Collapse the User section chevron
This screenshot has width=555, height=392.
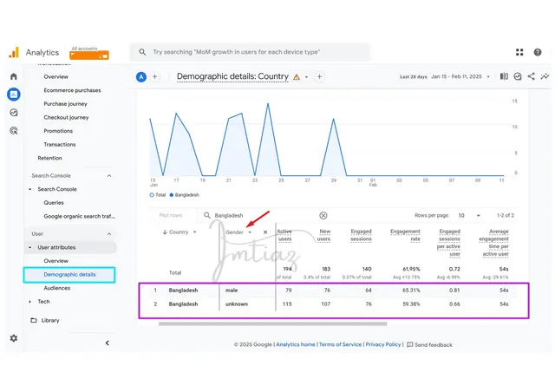click(x=109, y=233)
